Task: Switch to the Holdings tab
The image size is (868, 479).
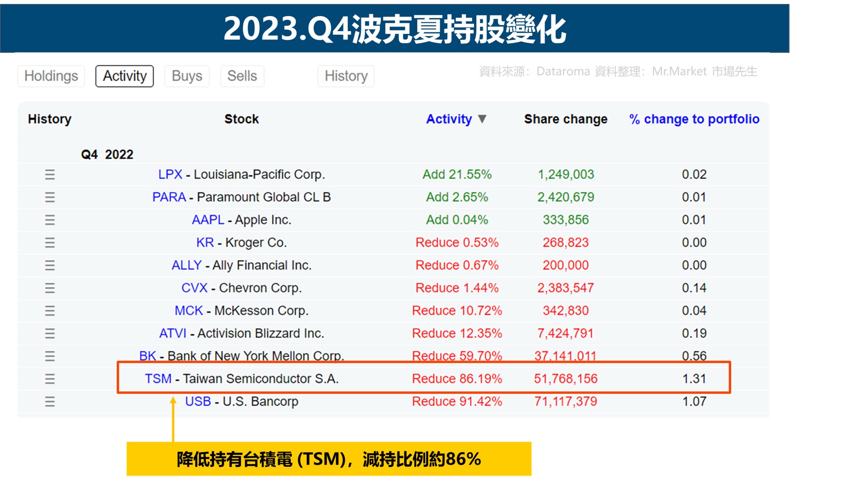Action: tap(51, 76)
